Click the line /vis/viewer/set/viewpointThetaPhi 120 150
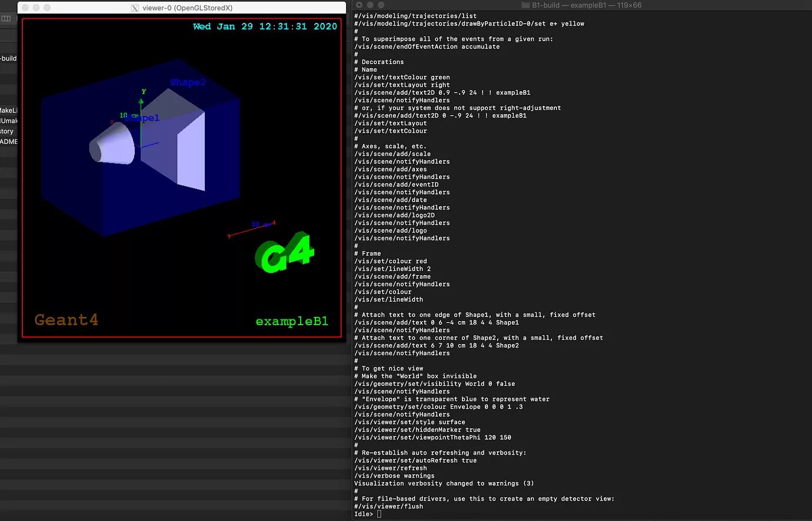The width and height of the screenshot is (812, 521). 432,437
